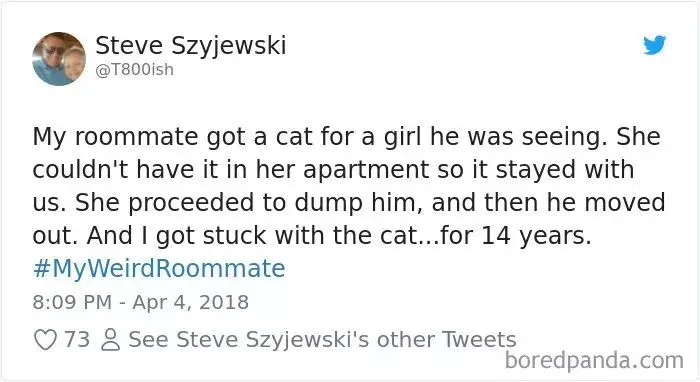Click the line beginning 'couldn't have it'

pos(333,170)
